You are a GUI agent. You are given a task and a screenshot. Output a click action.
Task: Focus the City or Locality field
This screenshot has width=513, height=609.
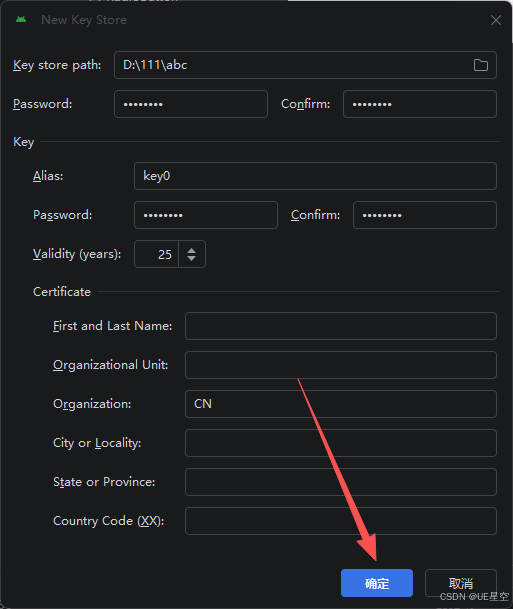341,443
